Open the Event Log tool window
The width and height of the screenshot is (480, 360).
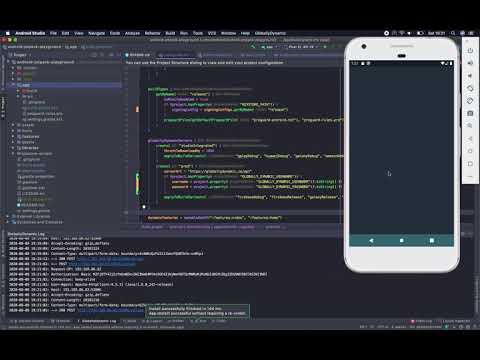tap(422, 321)
